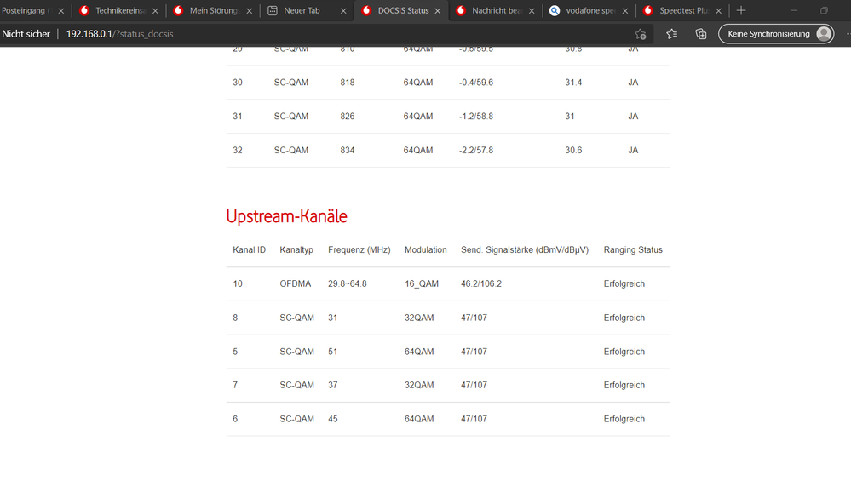Image resolution: width=851 pixels, height=504 pixels.
Task: Add the DOCSIS Status page to favorites
Action: [641, 35]
